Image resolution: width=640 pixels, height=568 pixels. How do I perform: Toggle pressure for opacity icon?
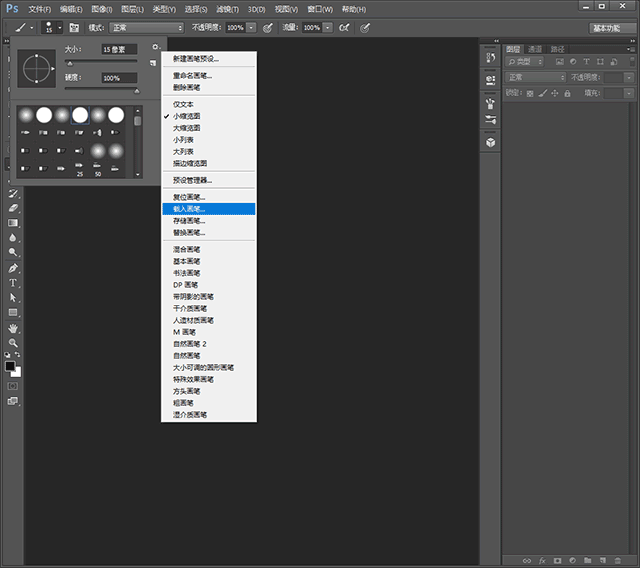coord(268,28)
